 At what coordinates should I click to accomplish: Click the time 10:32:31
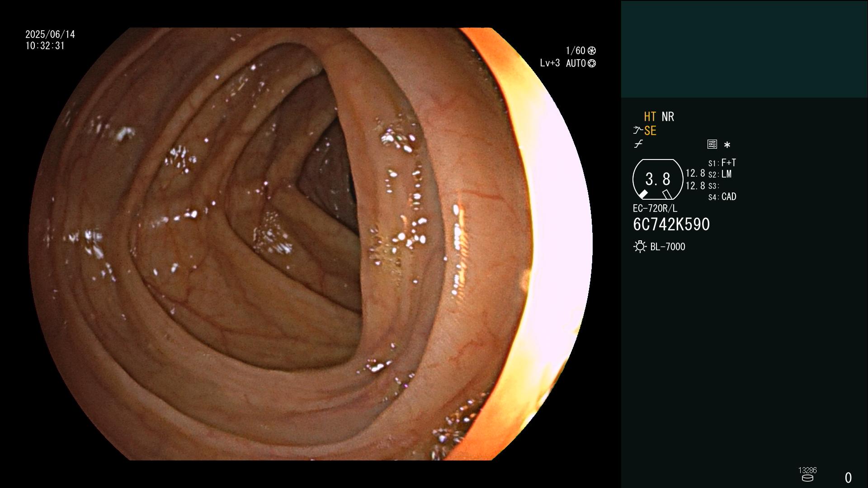tap(45, 46)
